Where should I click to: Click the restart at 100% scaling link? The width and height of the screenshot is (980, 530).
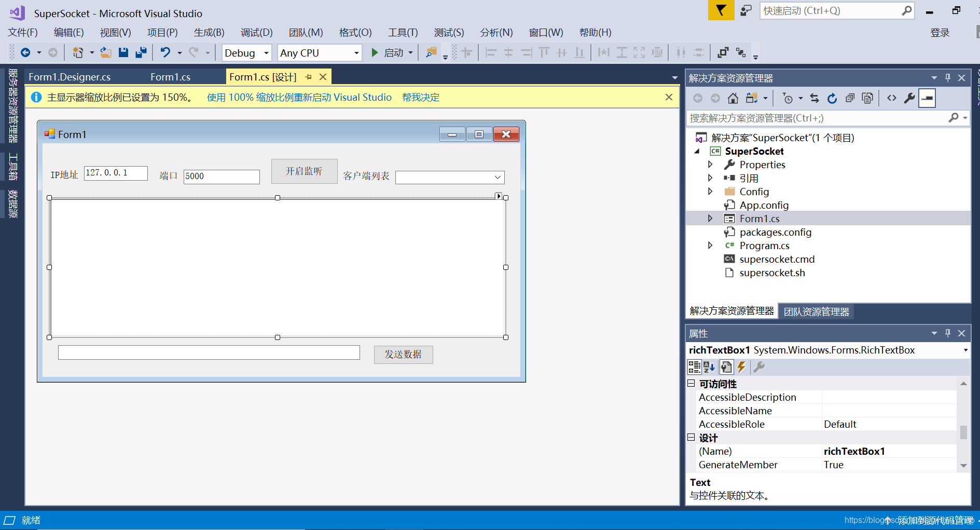tap(299, 97)
